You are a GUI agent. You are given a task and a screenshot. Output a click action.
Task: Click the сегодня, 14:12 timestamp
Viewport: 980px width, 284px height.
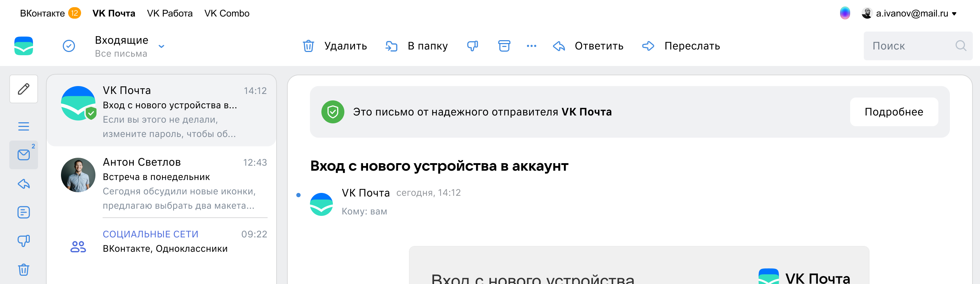click(x=428, y=193)
